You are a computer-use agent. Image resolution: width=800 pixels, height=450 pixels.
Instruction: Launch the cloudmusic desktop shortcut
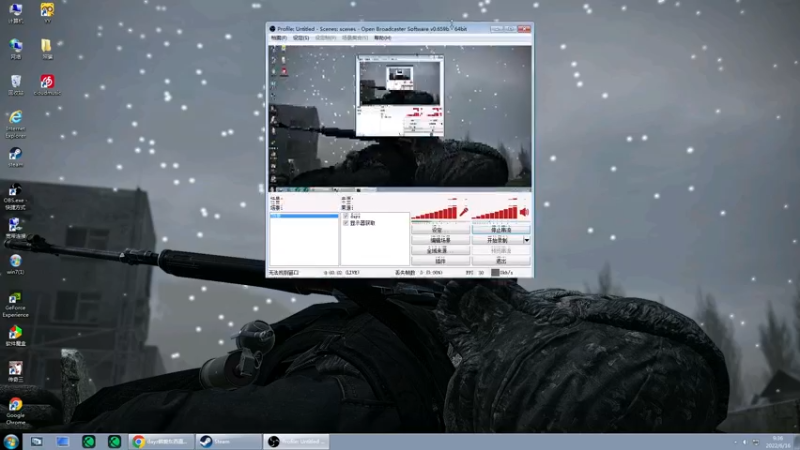click(x=47, y=85)
